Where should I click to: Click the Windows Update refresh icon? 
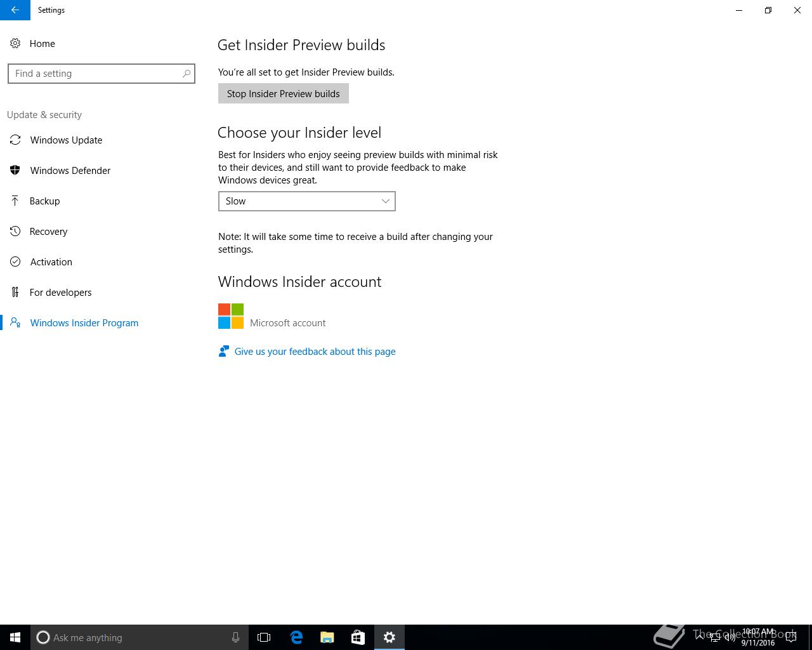pyautogui.click(x=15, y=140)
